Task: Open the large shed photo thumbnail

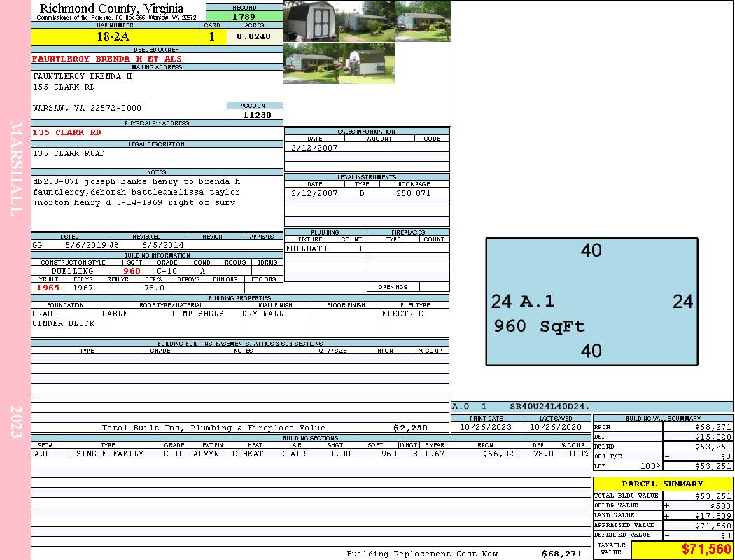Action: pos(311,21)
